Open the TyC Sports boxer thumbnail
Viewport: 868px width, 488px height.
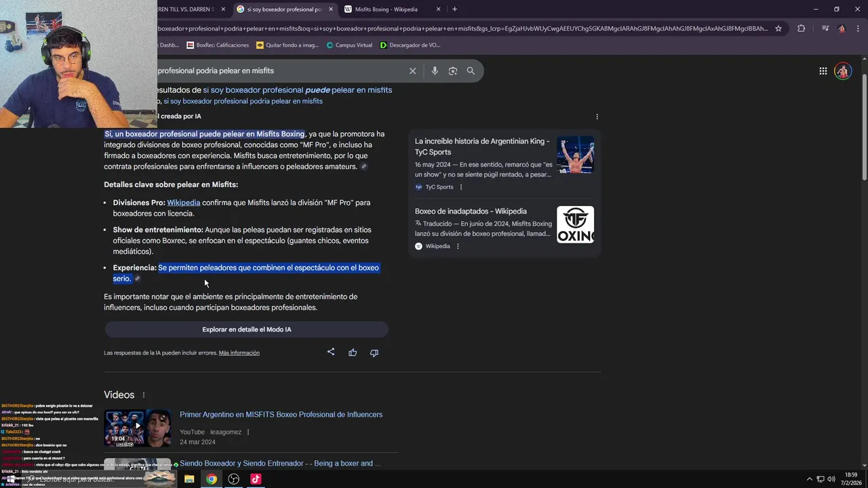pos(575,155)
